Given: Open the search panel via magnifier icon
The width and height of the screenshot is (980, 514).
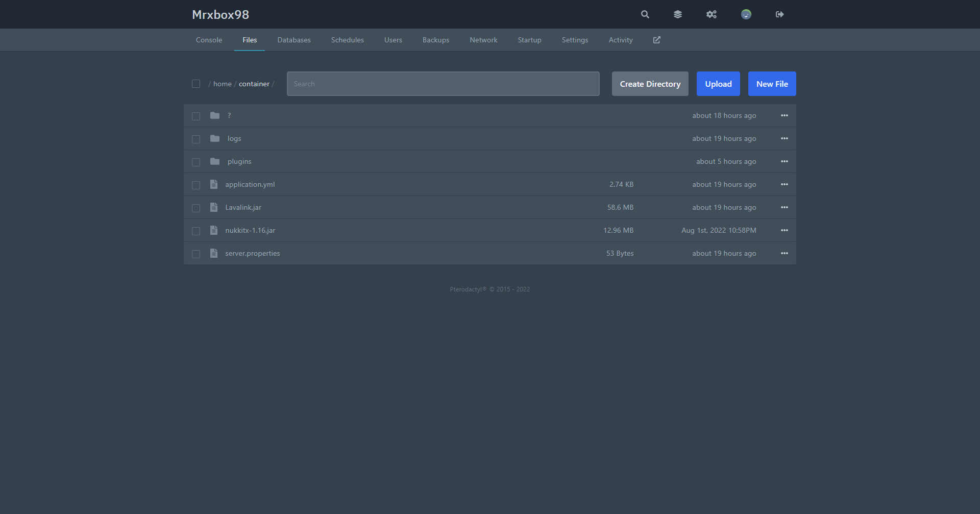Looking at the screenshot, I should (645, 14).
